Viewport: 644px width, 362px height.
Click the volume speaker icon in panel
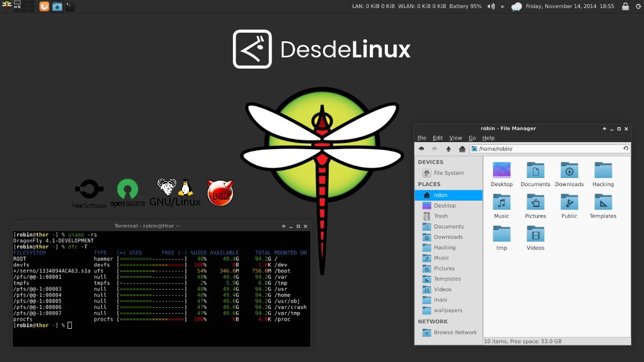[491, 6]
